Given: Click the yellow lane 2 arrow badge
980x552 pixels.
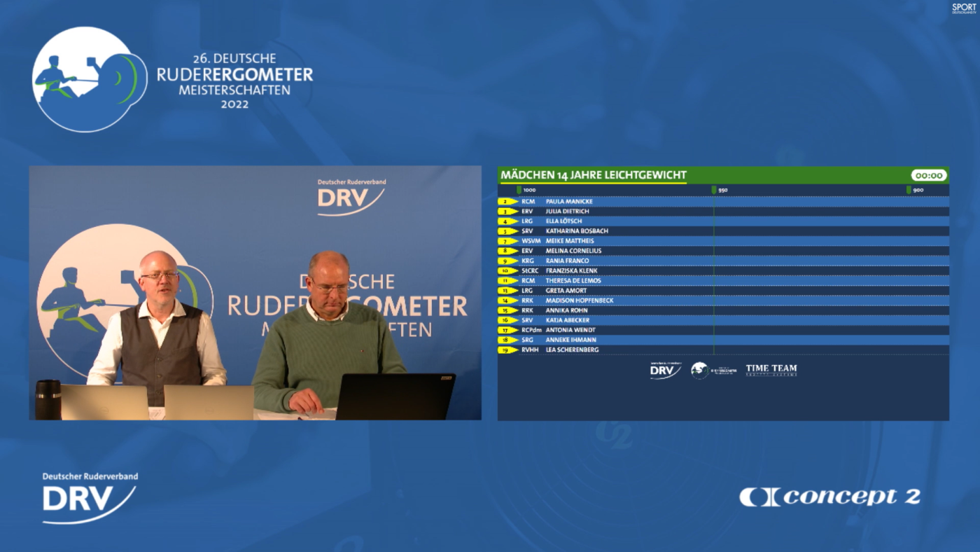Looking at the screenshot, I should tap(507, 202).
